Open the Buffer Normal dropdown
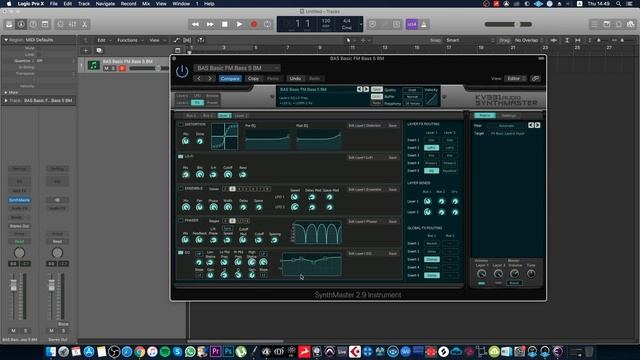 click(x=412, y=97)
